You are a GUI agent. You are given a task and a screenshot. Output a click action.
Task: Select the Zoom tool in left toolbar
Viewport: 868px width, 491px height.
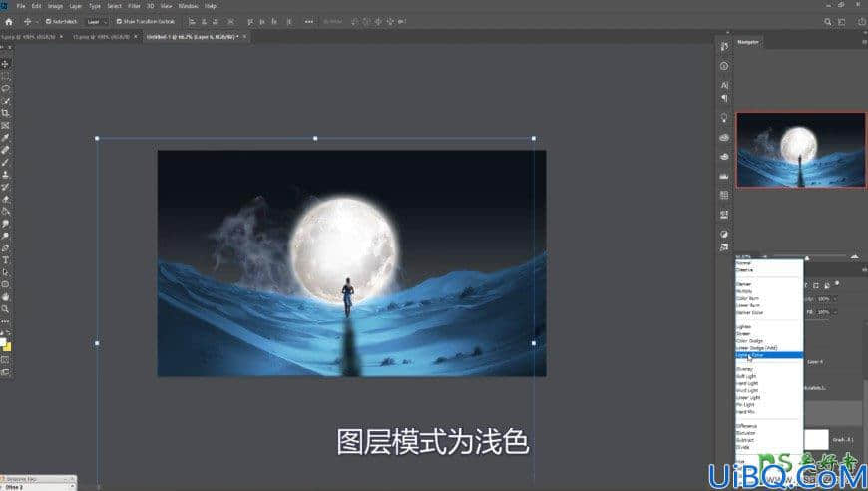click(x=6, y=309)
